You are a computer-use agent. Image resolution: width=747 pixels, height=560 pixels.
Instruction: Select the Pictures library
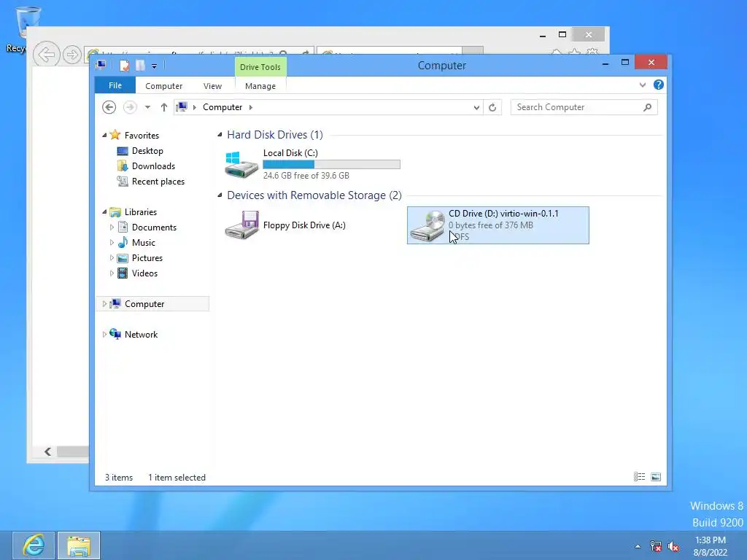[x=147, y=257]
